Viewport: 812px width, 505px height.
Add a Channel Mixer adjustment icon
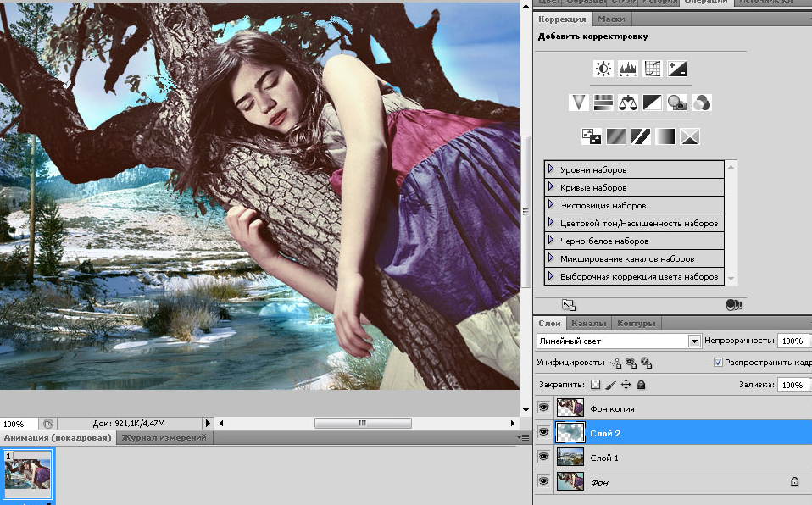702,103
